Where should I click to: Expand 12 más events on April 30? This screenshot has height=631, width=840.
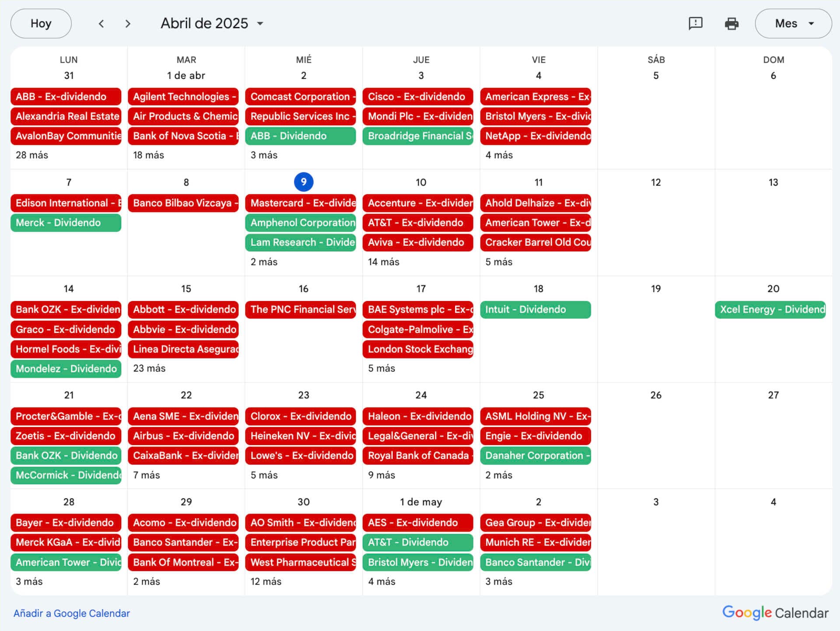click(266, 581)
